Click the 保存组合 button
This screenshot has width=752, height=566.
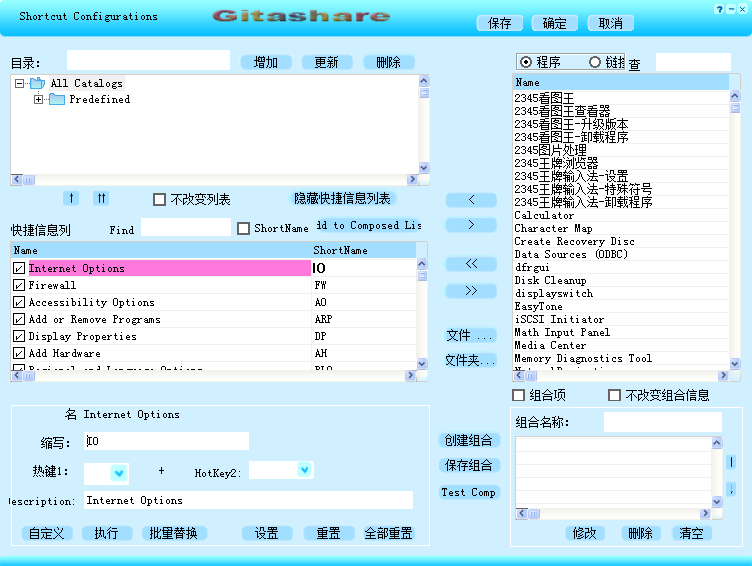point(469,465)
